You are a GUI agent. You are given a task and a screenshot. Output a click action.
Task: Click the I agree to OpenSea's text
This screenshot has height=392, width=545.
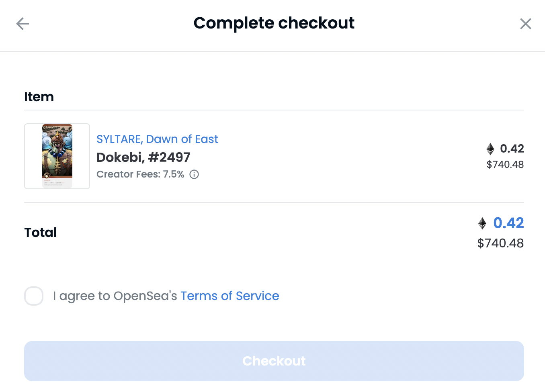click(115, 296)
